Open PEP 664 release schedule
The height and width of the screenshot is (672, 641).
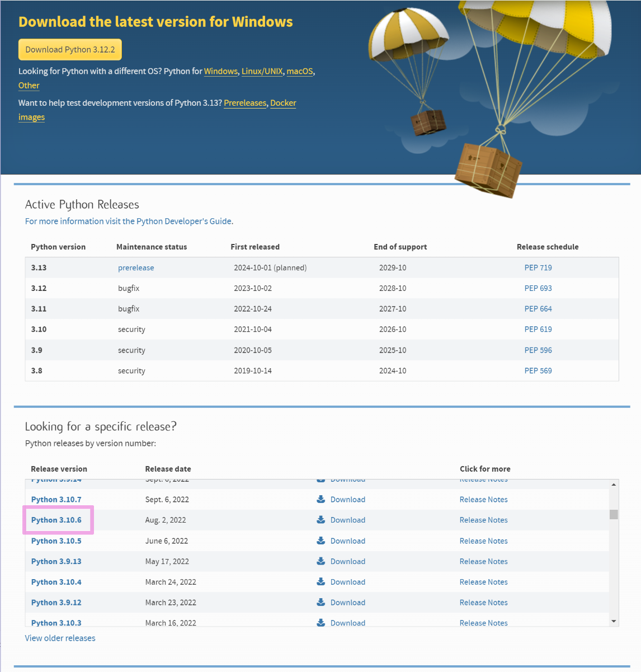538,309
